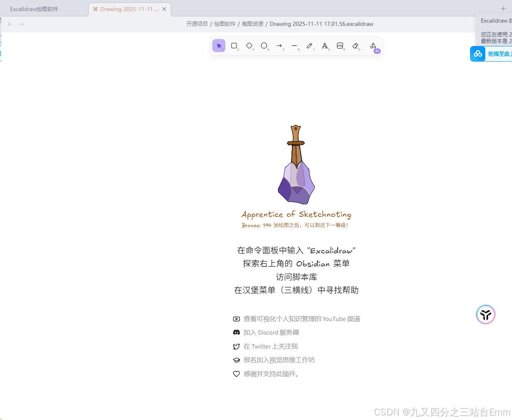The image size is (512, 420).
Task: Open 开源项目 breadcrumb folder
Action: (197, 24)
